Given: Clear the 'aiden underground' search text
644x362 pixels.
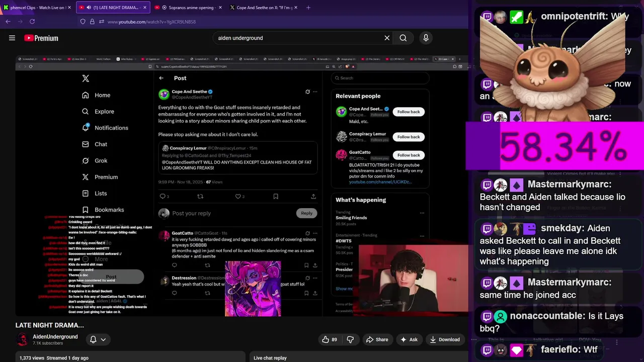Looking at the screenshot, I should coord(387,38).
